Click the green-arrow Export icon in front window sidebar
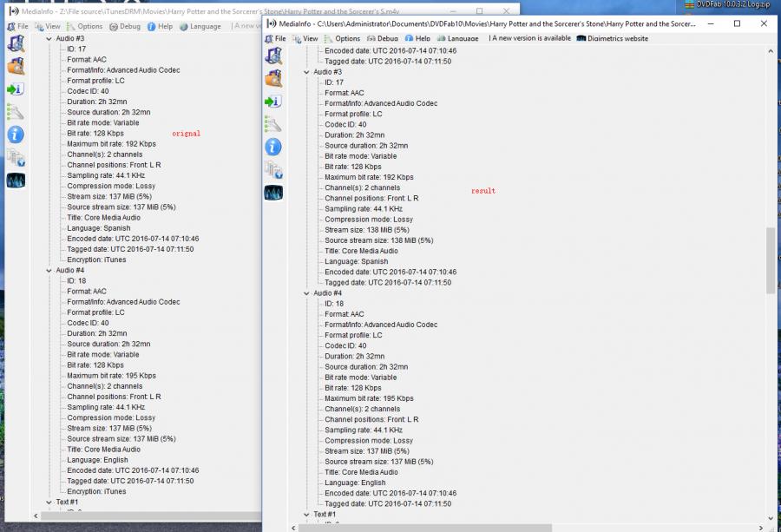Viewport: 781px width, 532px height. (273, 102)
